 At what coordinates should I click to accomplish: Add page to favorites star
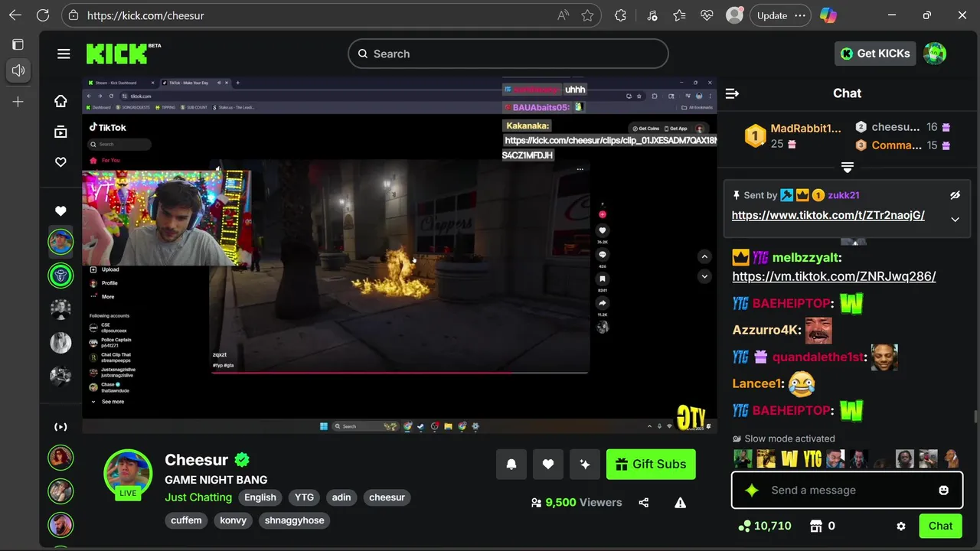tap(587, 15)
